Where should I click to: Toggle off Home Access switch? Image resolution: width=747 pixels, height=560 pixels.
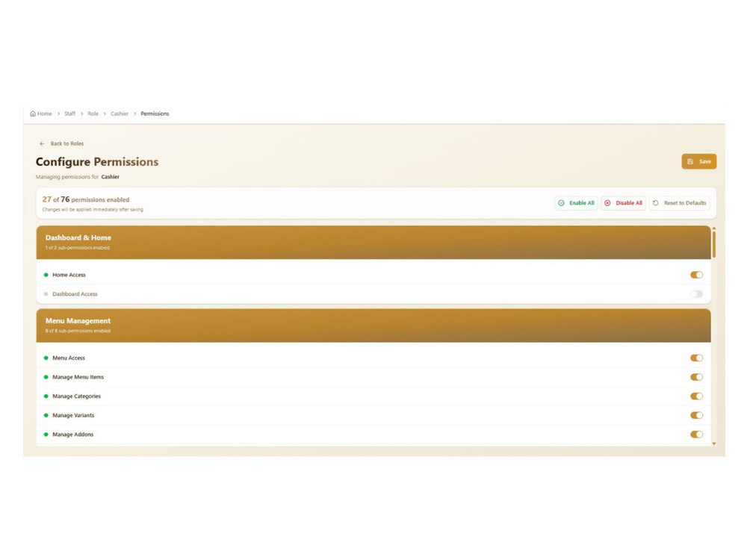696,275
